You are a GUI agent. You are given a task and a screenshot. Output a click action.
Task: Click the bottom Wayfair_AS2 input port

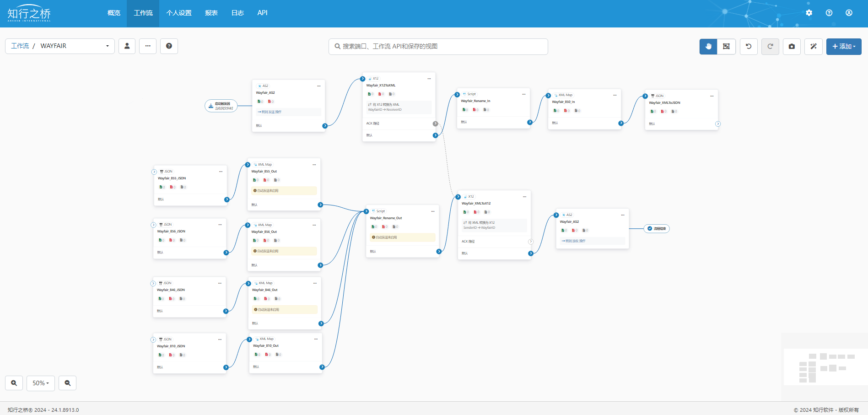coord(556,215)
